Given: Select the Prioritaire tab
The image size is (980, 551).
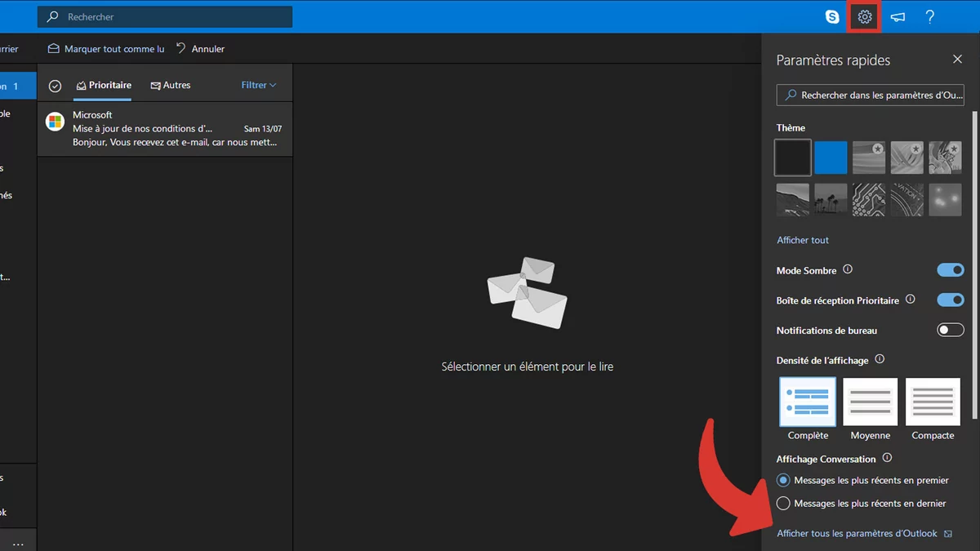Looking at the screenshot, I should pyautogui.click(x=104, y=85).
